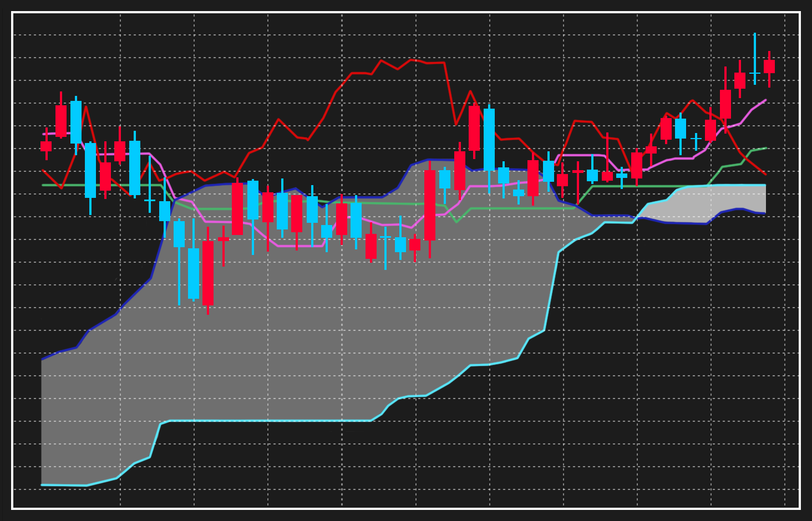Click the right end of the red line
Screen dimensions: 812x521
pos(765,174)
